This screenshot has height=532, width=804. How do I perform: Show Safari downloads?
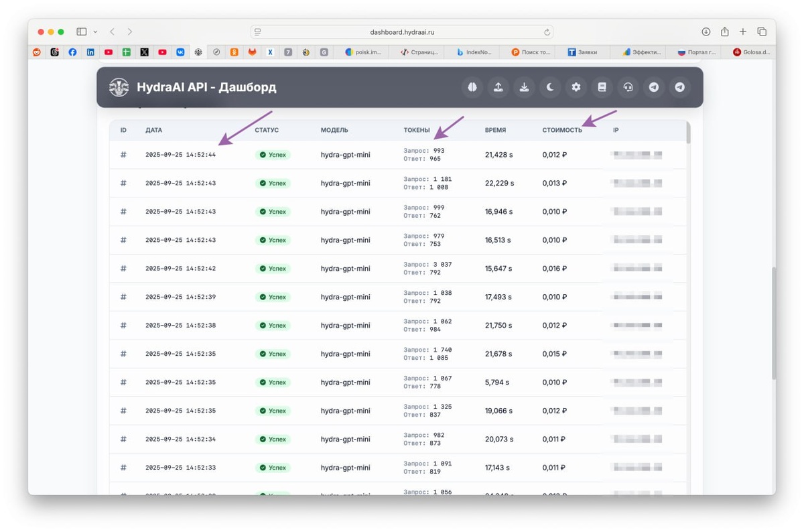[706, 31]
